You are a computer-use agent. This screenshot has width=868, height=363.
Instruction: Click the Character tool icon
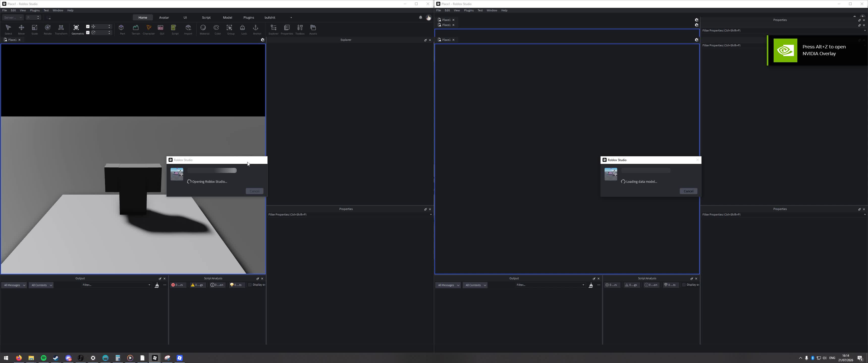coord(149,29)
